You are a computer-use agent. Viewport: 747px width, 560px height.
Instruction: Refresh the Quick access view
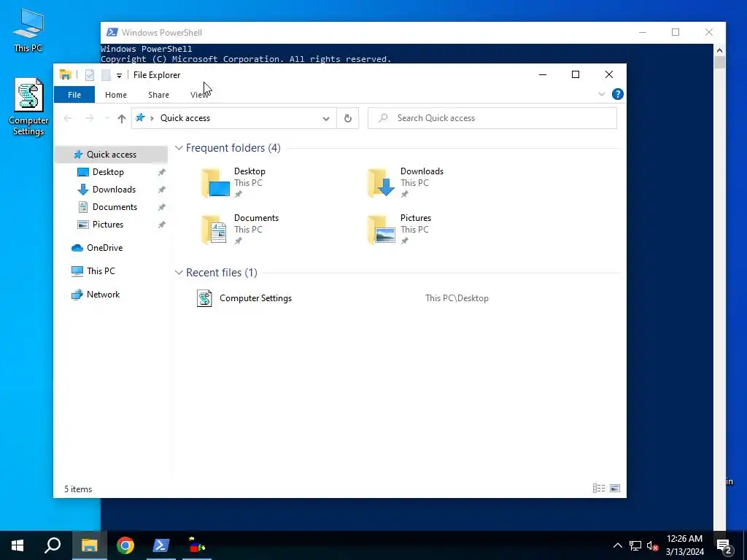pyautogui.click(x=348, y=118)
